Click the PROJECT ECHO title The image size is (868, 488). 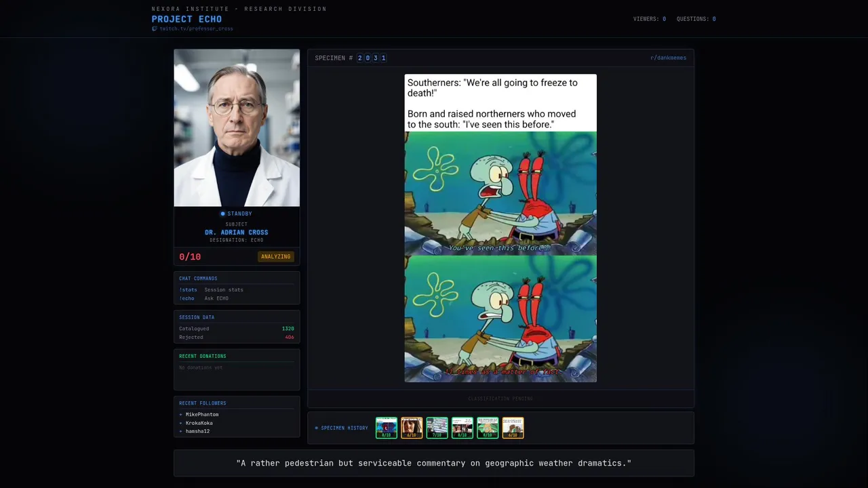click(x=186, y=19)
